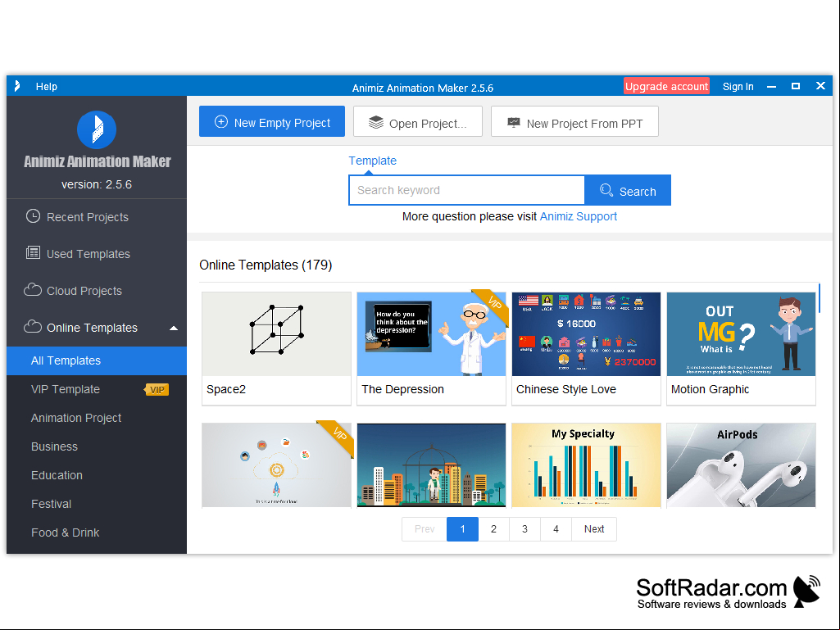Maximize the Animiz window
The height and width of the screenshot is (630, 840).
pyautogui.click(x=796, y=86)
